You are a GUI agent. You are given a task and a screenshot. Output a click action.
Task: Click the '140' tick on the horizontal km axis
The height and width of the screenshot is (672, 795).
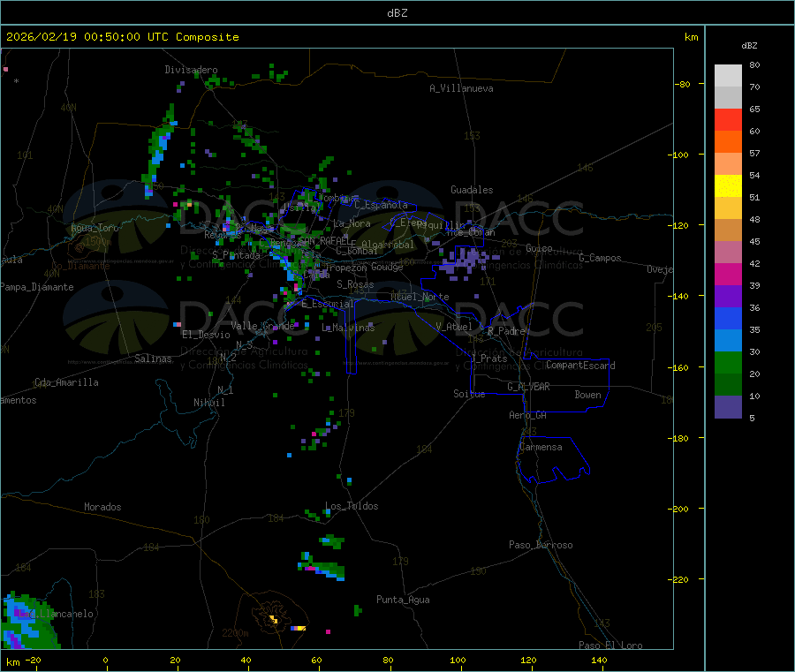coord(599,660)
